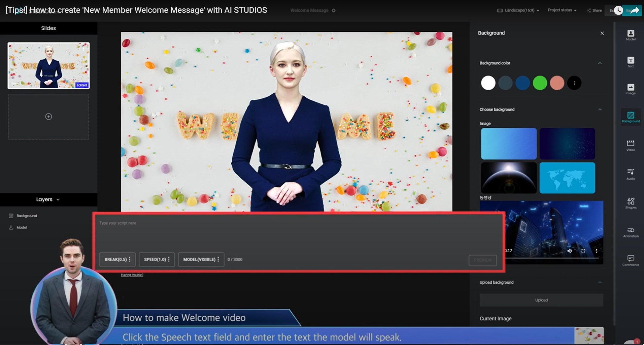Viewport: 644px width, 345px height.
Task: Collapse the Background color section
Action: pos(600,63)
